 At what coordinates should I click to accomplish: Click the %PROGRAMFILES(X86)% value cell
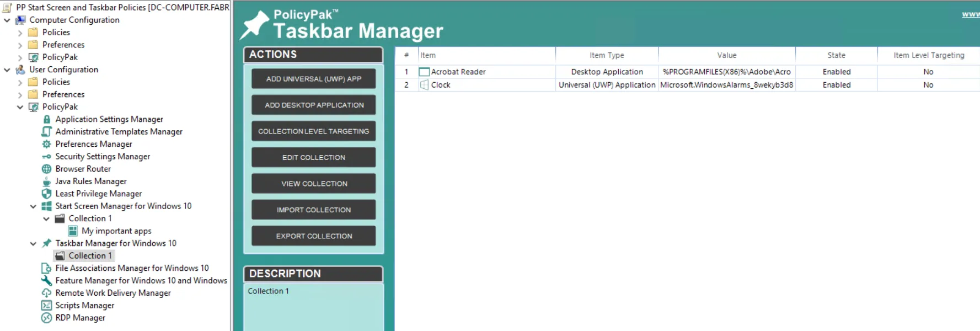coord(727,72)
